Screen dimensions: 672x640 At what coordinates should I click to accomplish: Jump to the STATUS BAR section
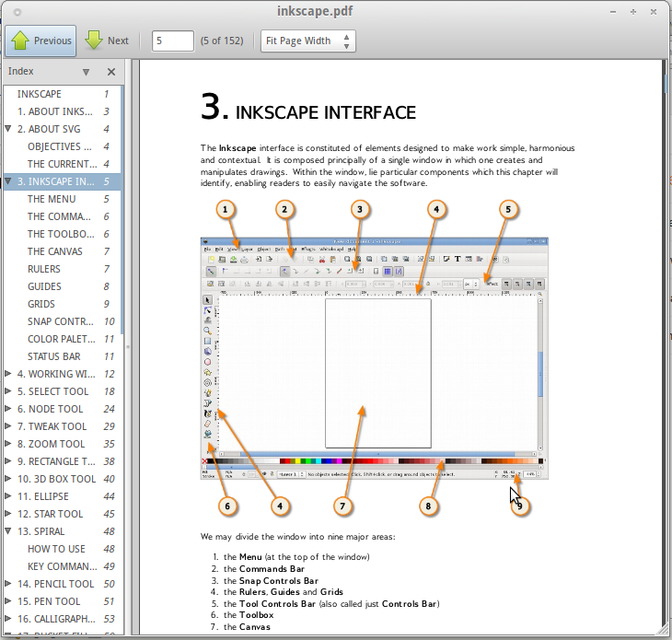[63, 356]
